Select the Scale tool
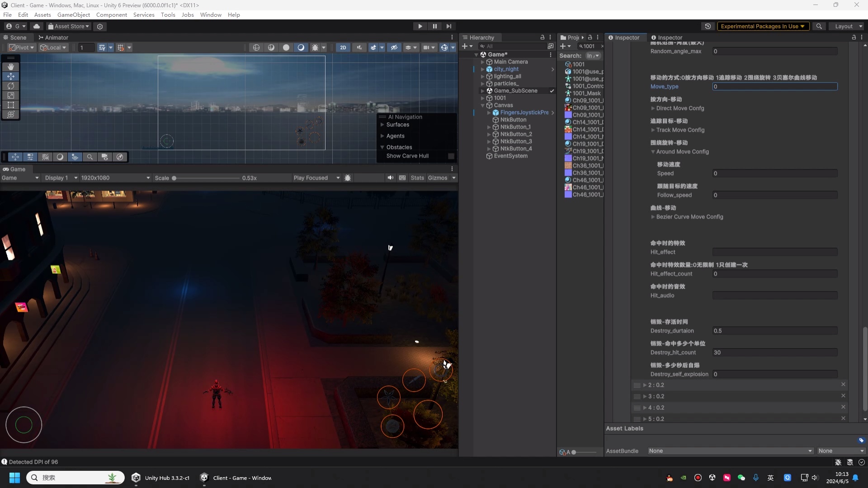The image size is (868, 488). click(11, 95)
